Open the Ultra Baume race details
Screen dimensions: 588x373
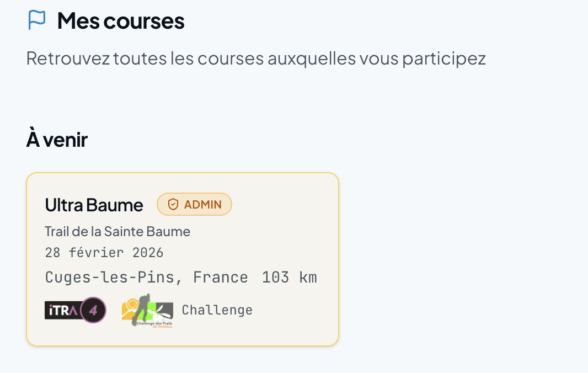coord(94,204)
